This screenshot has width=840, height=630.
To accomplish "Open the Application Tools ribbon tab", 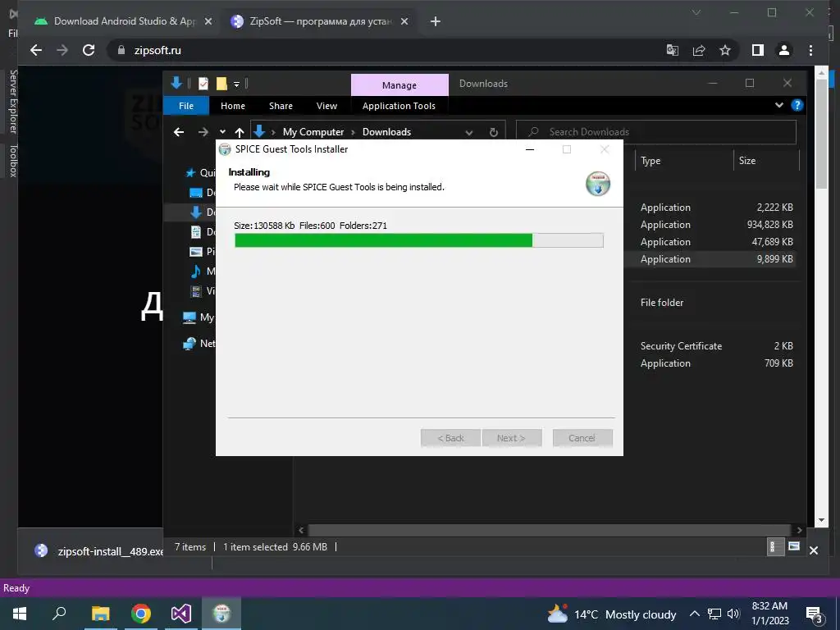I will (399, 106).
